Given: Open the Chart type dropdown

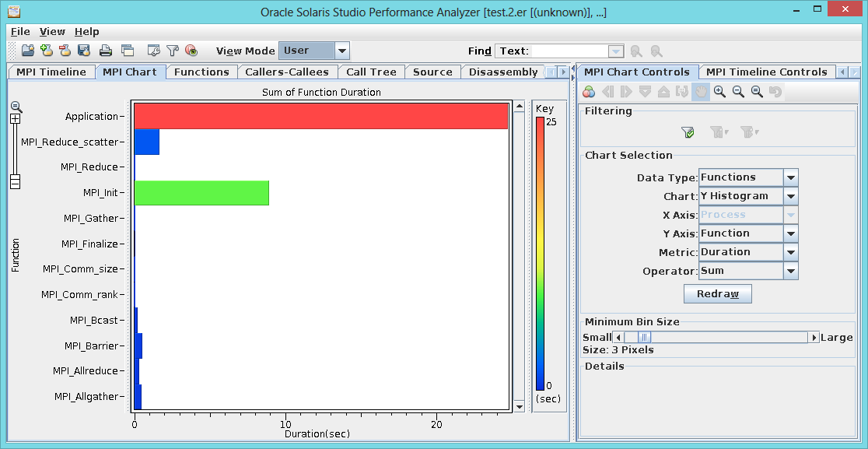Looking at the screenshot, I should click(791, 197).
